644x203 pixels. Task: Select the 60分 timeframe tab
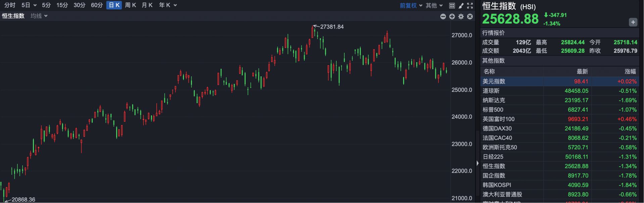97,5
